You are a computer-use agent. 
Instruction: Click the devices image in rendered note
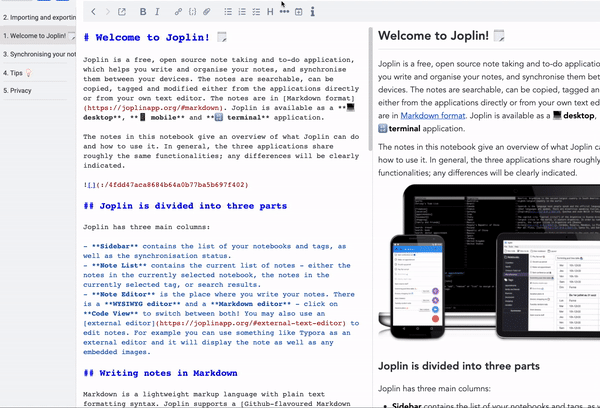[x=489, y=262]
